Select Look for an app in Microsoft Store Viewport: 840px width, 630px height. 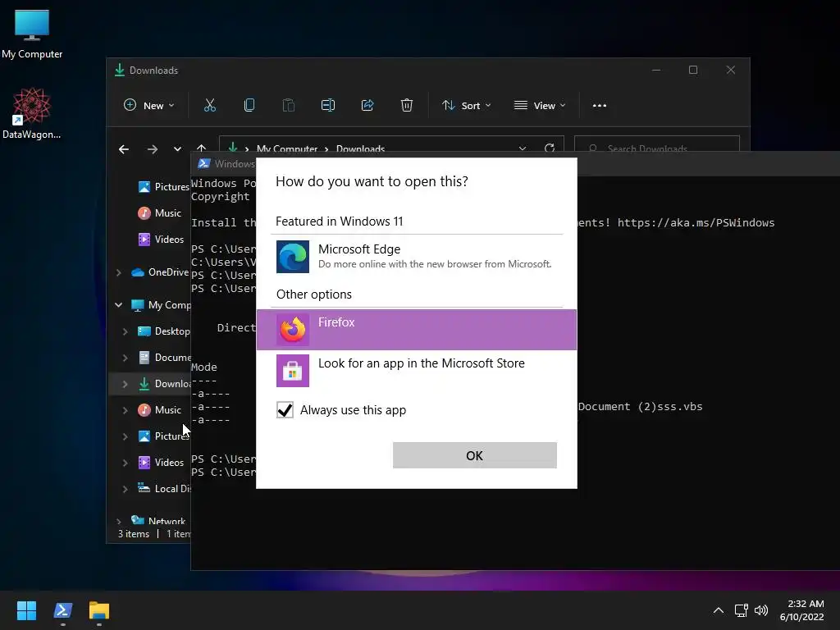click(416, 370)
